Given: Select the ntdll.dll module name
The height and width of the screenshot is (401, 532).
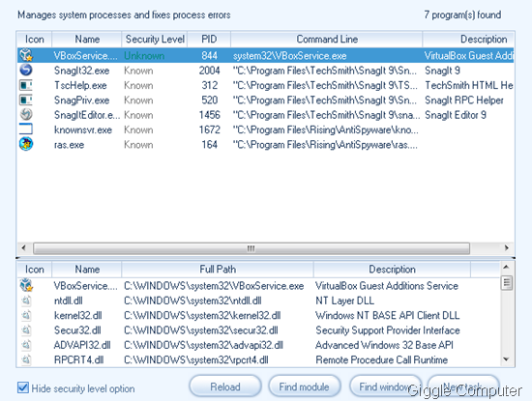Looking at the screenshot, I should (69, 301).
